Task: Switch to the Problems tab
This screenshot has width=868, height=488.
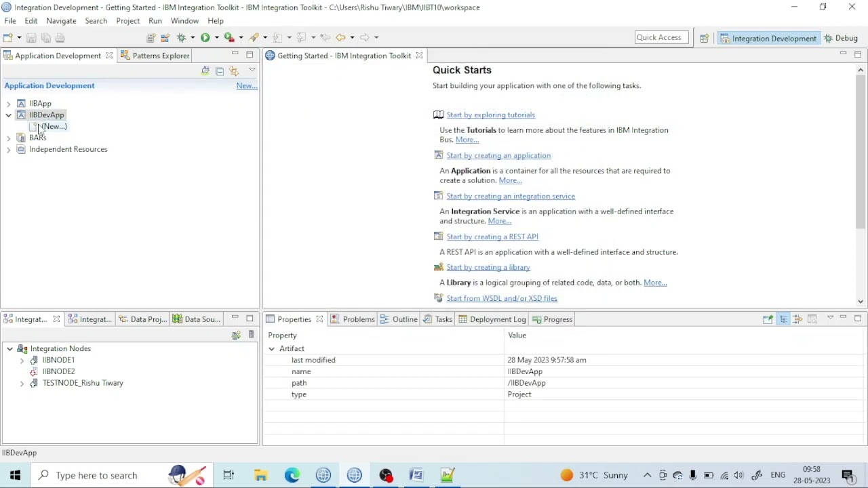Action: [x=352, y=319]
